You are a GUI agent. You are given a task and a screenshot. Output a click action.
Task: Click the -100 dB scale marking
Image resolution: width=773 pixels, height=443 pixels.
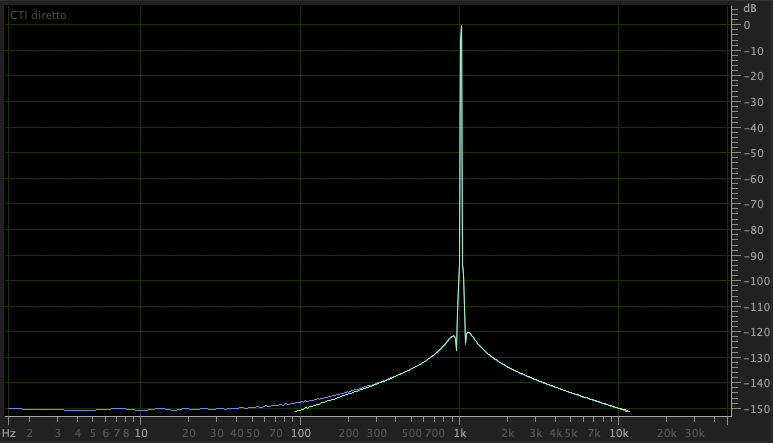tap(756, 281)
